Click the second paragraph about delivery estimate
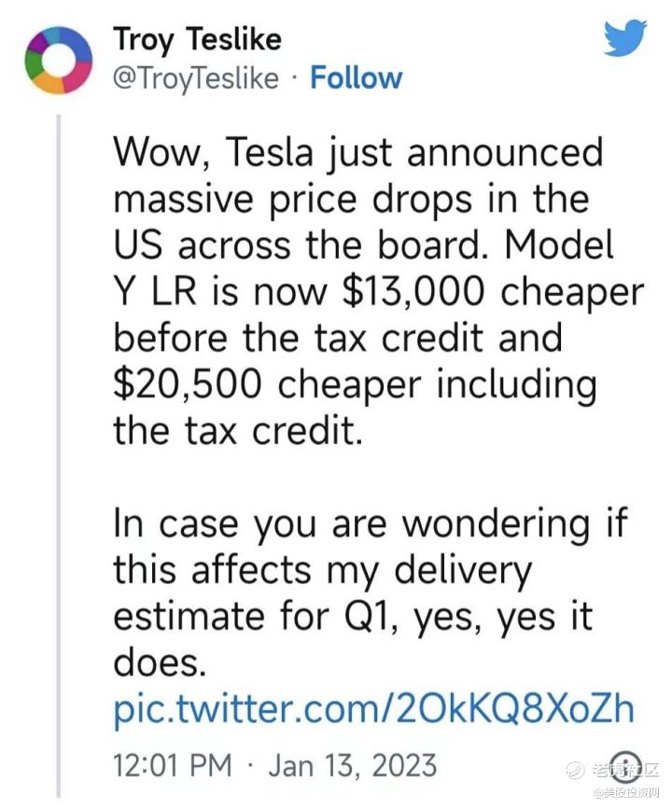 [x=371, y=593]
